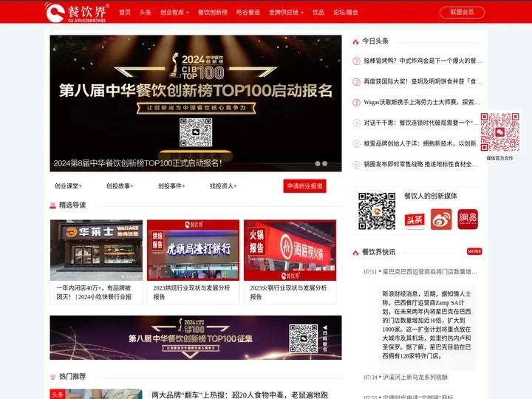Click the QR code in TOP100征集 strip banner
The height and width of the screenshot is (399, 532).
click(x=304, y=338)
